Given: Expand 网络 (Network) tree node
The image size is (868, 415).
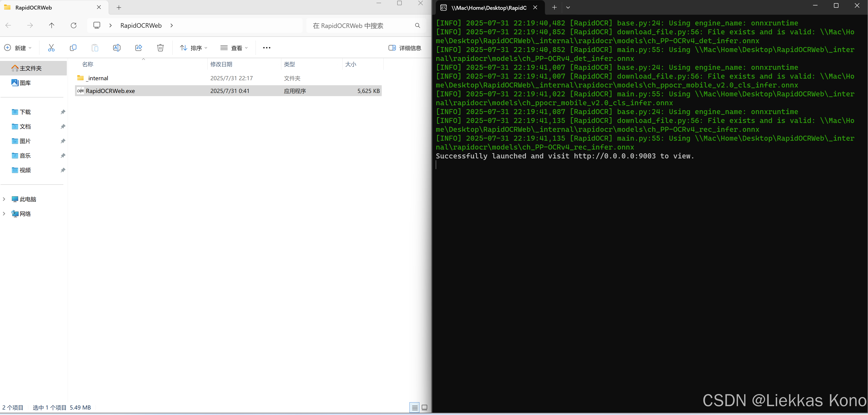Looking at the screenshot, I should pyautogui.click(x=4, y=214).
